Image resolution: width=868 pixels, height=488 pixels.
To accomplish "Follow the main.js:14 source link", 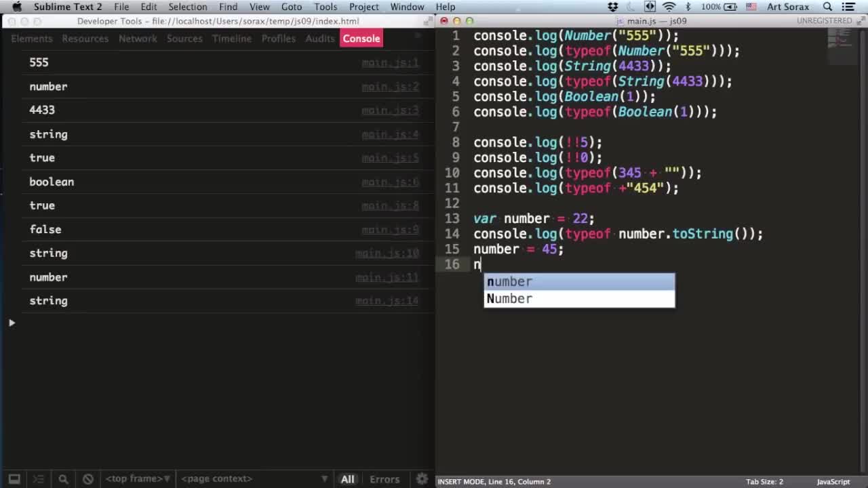I will pyautogui.click(x=387, y=301).
